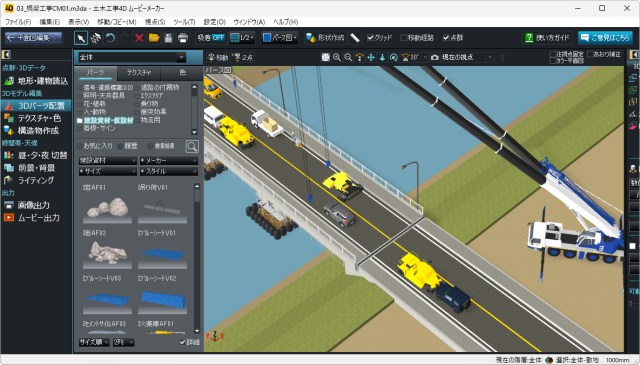
Task: Open the 全体 layer dropdown
Action: pyautogui.click(x=132, y=58)
